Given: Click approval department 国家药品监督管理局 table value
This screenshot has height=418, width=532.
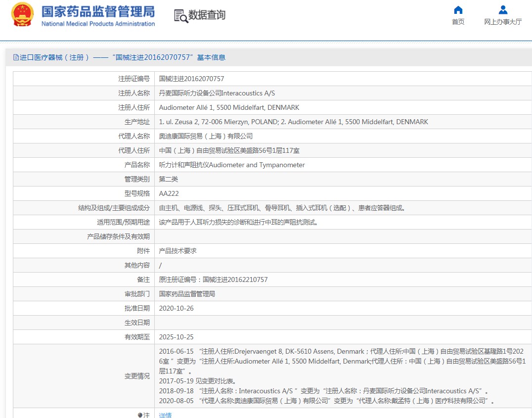Looking at the screenshot, I should (x=187, y=294).
